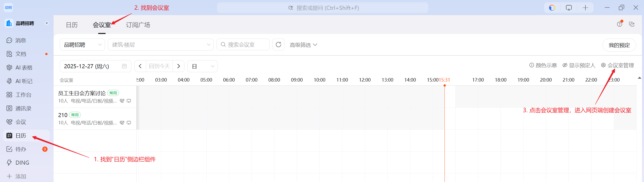Open the help question mark icon

[619, 24]
